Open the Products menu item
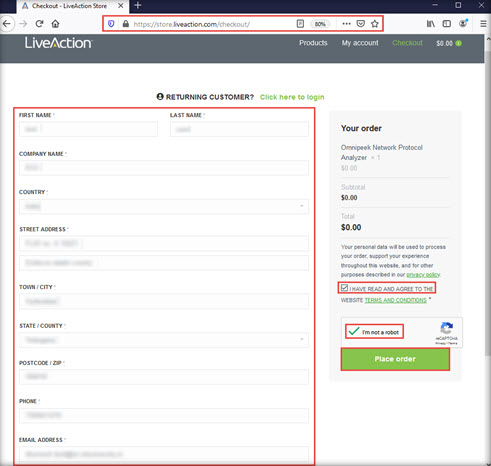 tap(313, 43)
